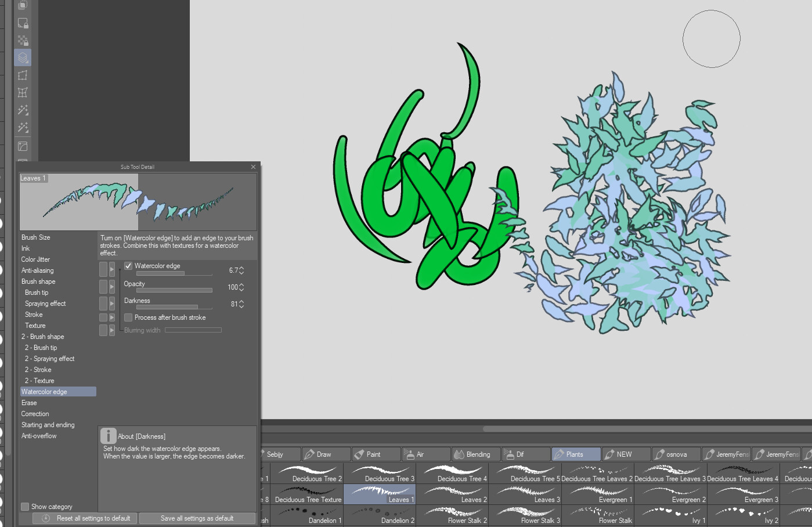Click Reset all settings to default

[x=85, y=518]
